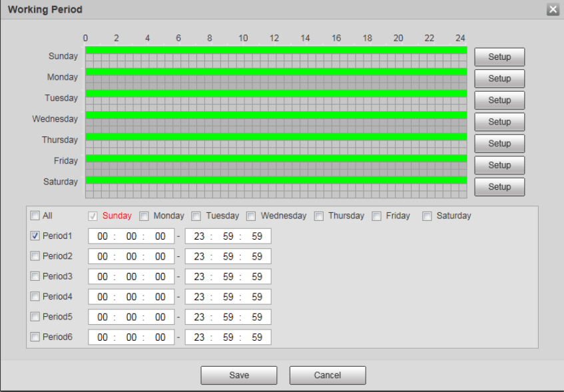
Task: Open Setup for Wednesday
Action: pyautogui.click(x=499, y=122)
